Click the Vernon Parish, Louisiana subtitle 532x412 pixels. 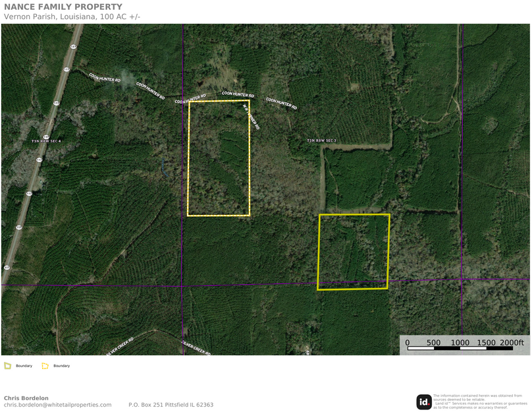72,16
